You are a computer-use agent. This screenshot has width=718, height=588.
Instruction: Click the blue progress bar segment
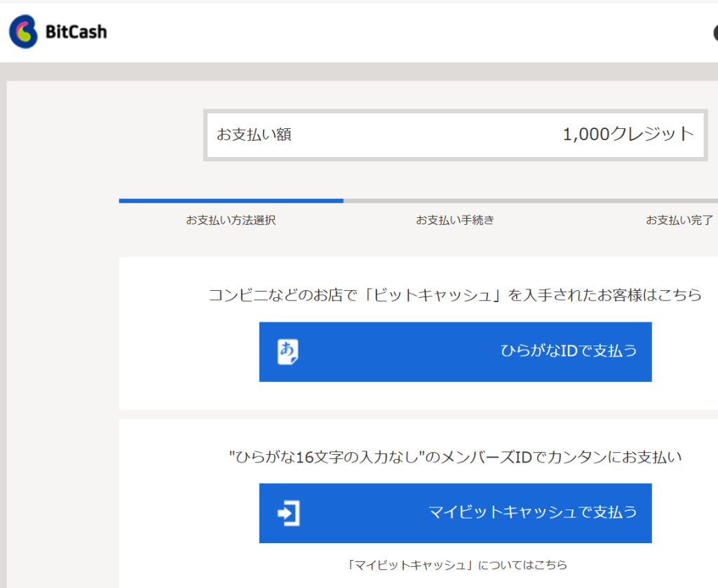point(231,200)
